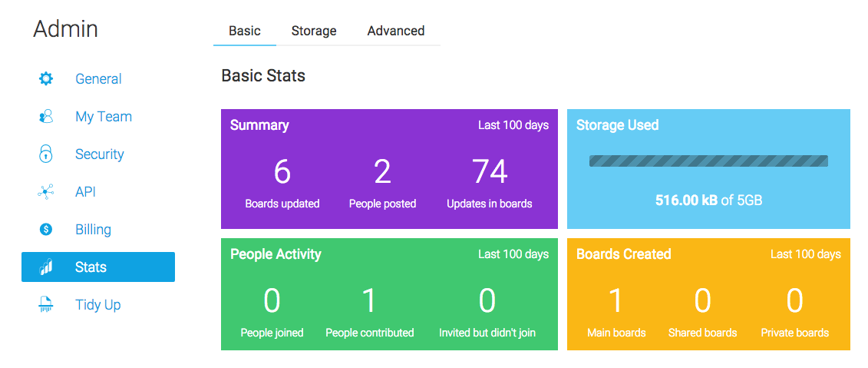Click the API network nodes icon

point(45,192)
